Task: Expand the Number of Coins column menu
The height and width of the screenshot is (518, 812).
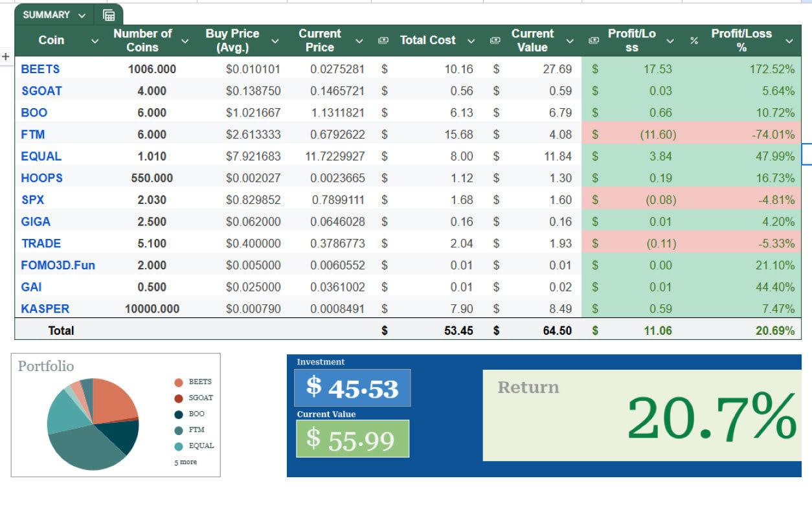Action: pos(186,40)
